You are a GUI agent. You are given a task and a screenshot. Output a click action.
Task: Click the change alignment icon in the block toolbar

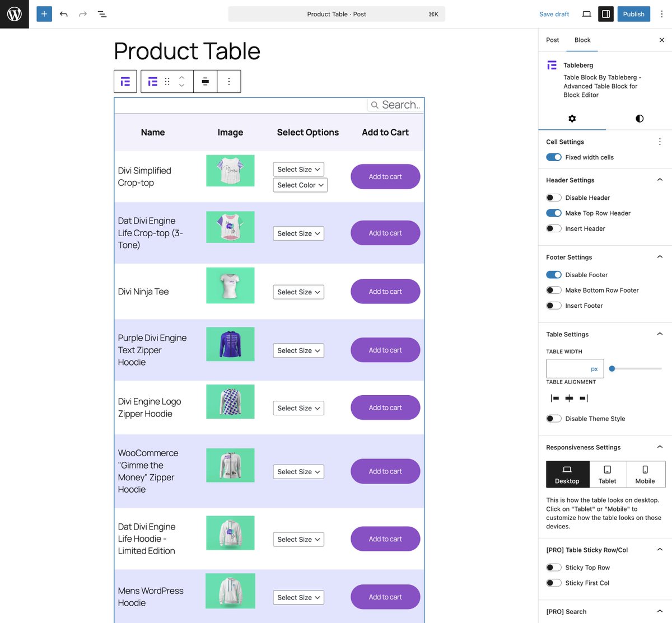coord(205,81)
